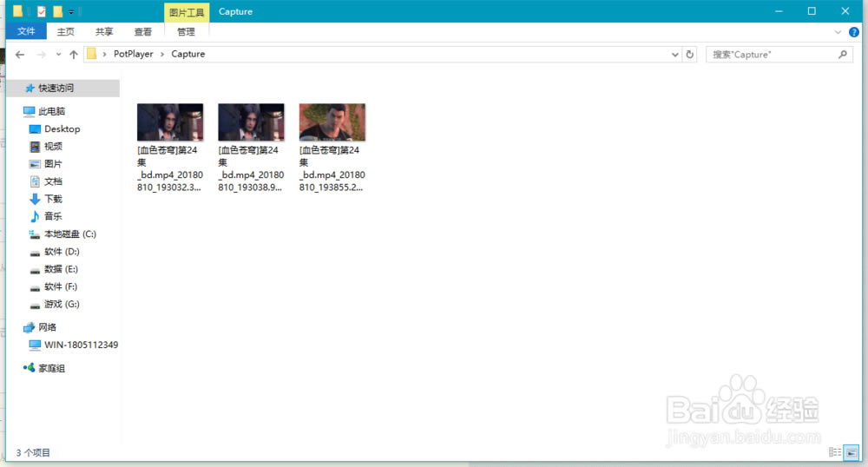Image resolution: width=868 pixels, height=467 pixels.
Task: Open the Help question mark icon
Action: (853, 32)
